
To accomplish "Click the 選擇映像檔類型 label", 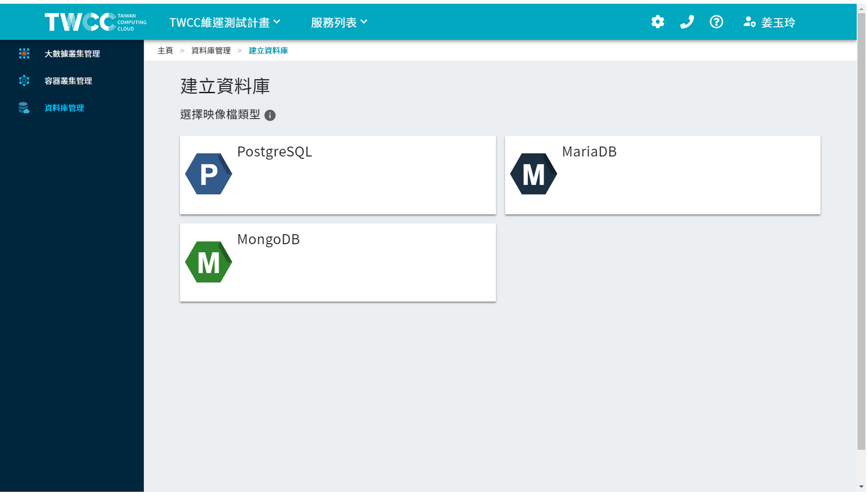I will (220, 115).
